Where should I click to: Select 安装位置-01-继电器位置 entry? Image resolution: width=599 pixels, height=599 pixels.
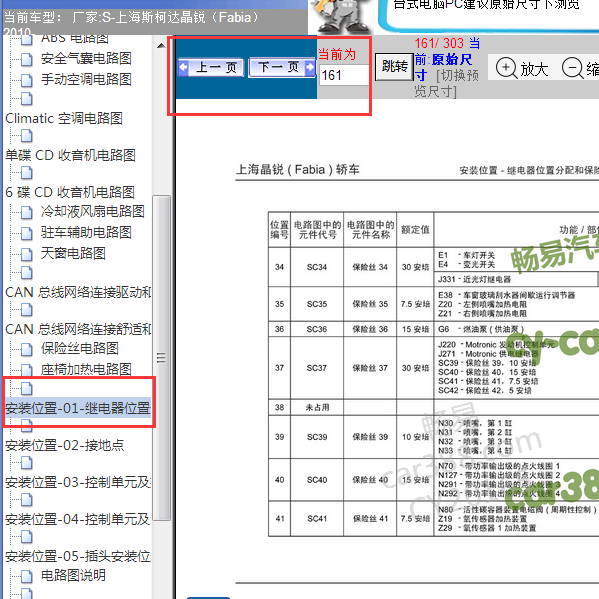tap(78, 408)
